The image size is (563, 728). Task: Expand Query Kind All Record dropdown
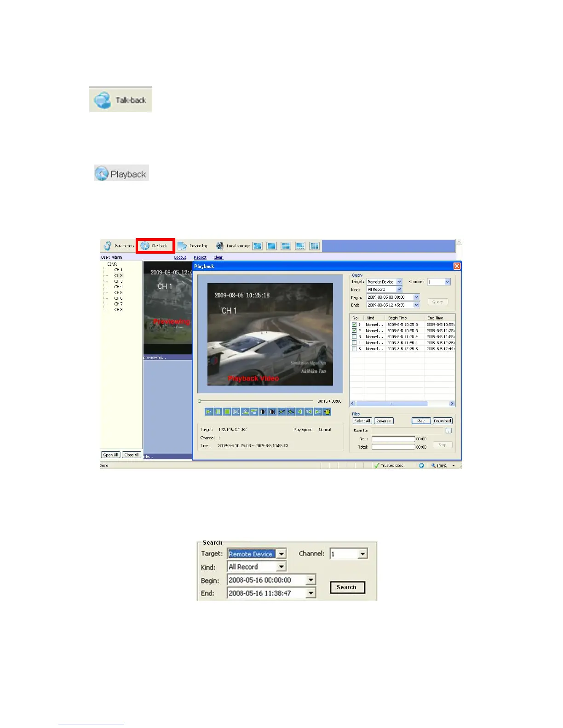[399, 289]
